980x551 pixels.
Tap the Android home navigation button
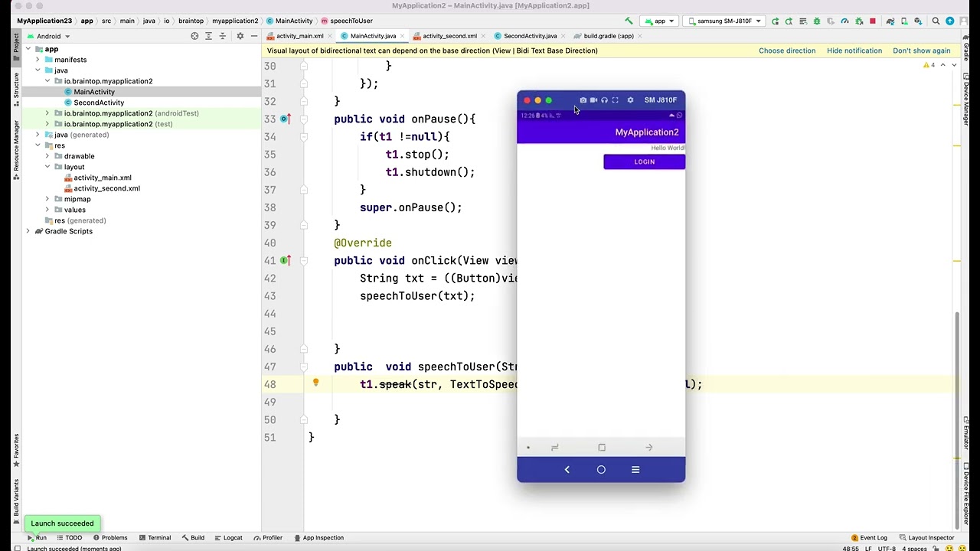[601, 470]
